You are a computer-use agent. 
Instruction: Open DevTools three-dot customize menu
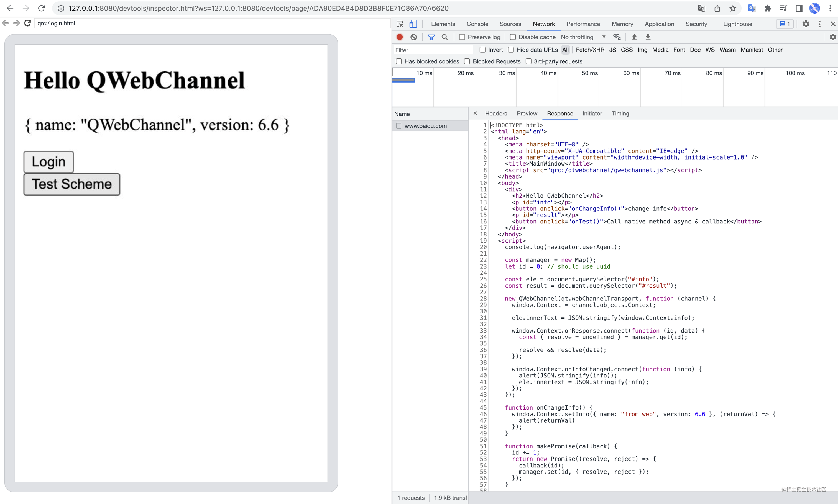pyautogui.click(x=820, y=24)
